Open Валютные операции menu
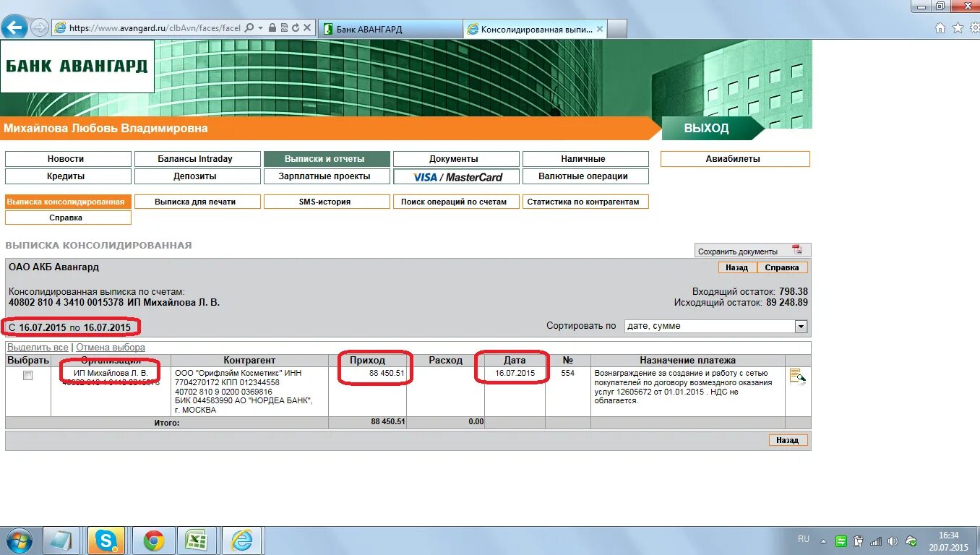This screenshot has height=555, width=980. (585, 176)
